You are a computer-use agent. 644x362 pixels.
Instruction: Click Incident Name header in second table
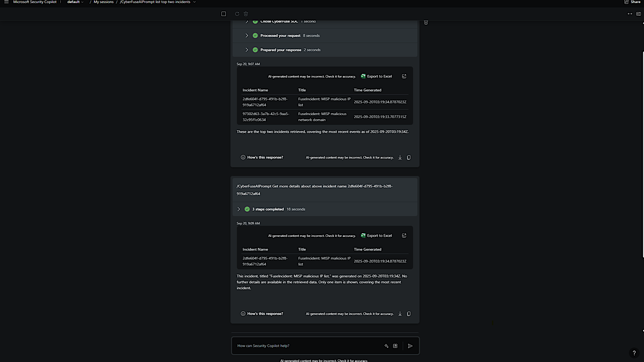256,249
